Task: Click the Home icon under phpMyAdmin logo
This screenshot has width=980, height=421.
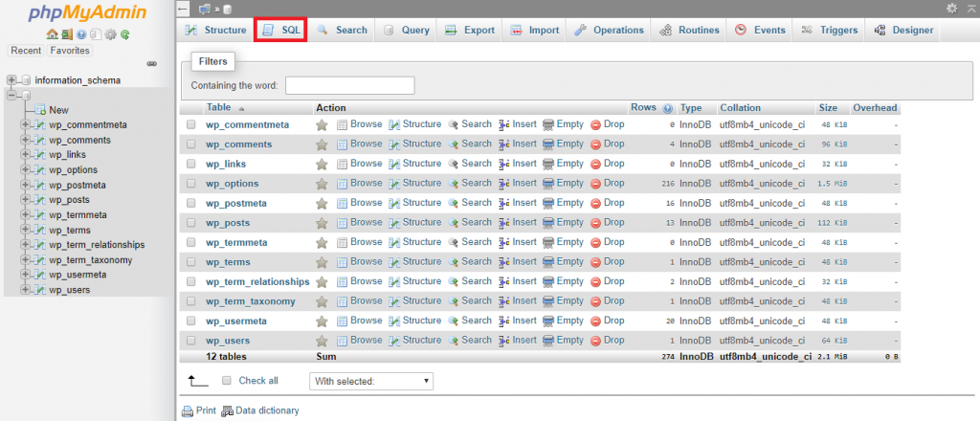Action: coord(52,34)
